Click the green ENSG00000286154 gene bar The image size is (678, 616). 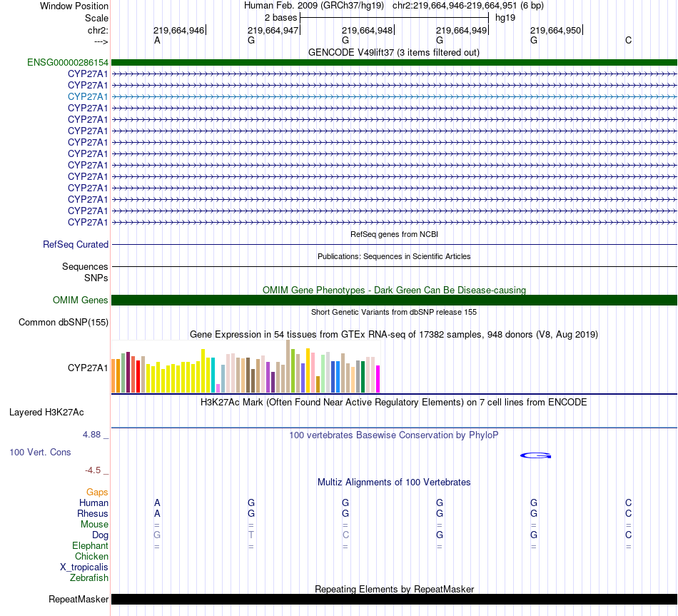(394, 62)
